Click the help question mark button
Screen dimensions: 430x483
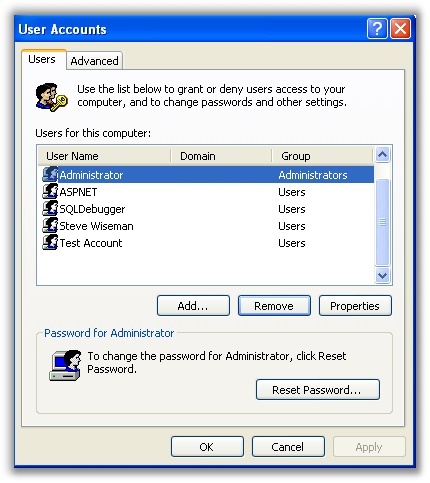pos(377,29)
